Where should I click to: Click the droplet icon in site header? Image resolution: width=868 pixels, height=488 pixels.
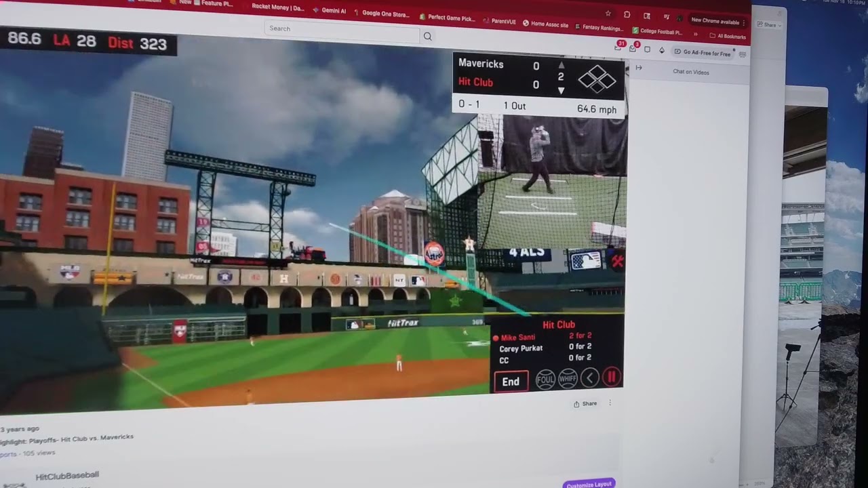[x=662, y=50]
